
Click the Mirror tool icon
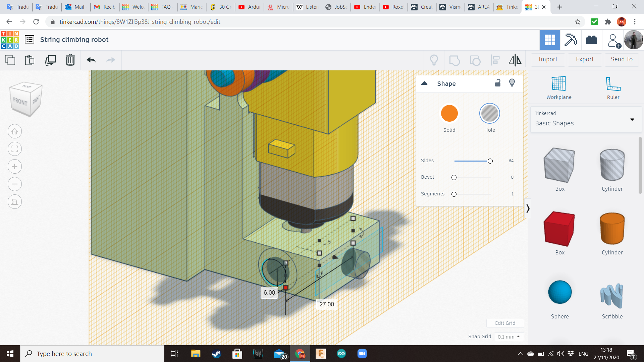[x=515, y=60]
